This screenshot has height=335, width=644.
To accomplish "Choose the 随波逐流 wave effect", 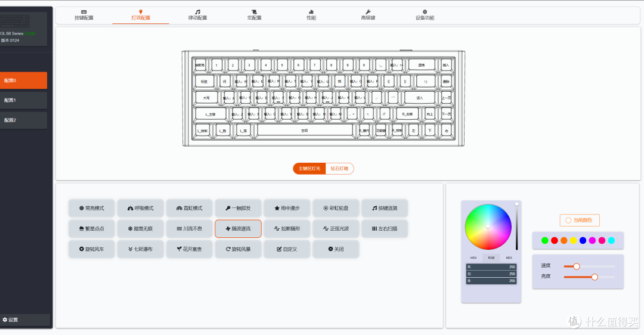I will (238, 229).
